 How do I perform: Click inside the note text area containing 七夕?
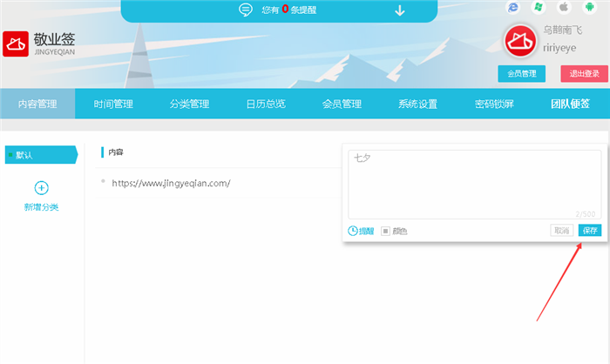475,185
